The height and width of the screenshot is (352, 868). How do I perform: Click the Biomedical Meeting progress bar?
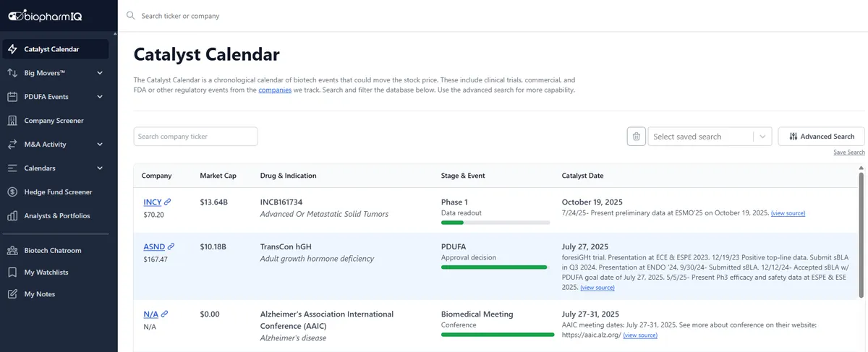click(498, 335)
